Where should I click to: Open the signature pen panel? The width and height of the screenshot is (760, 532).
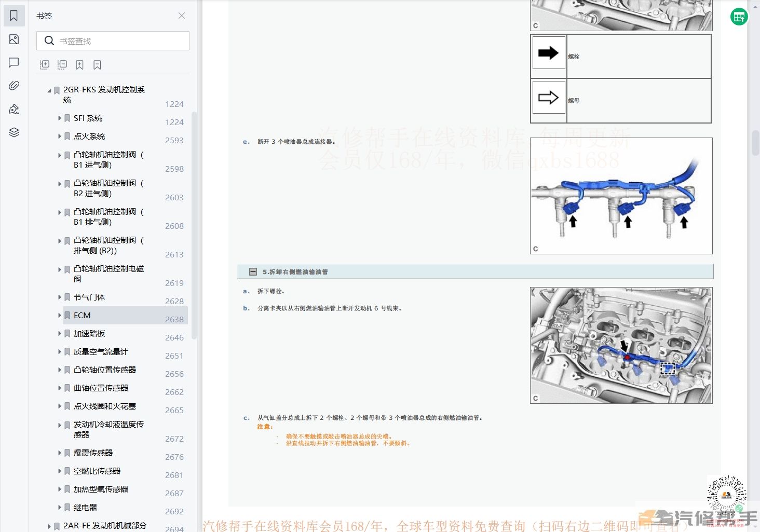14,109
